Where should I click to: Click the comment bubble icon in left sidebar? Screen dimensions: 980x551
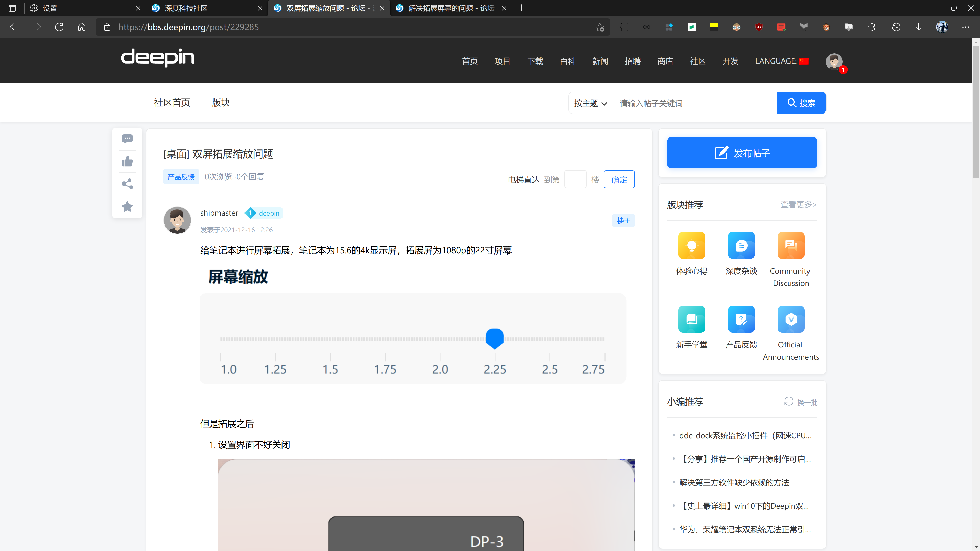pyautogui.click(x=127, y=139)
